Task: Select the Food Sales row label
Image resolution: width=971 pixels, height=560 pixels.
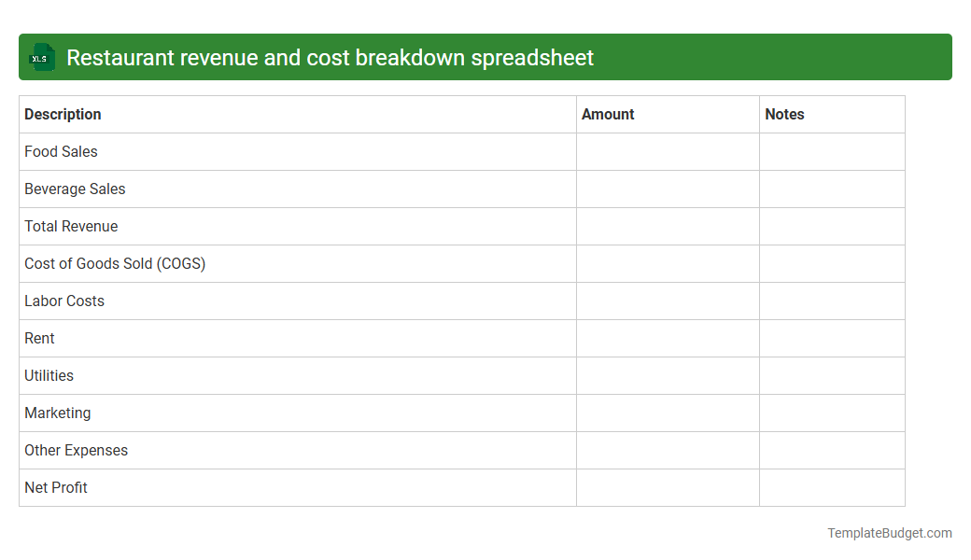Action: tap(61, 151)
